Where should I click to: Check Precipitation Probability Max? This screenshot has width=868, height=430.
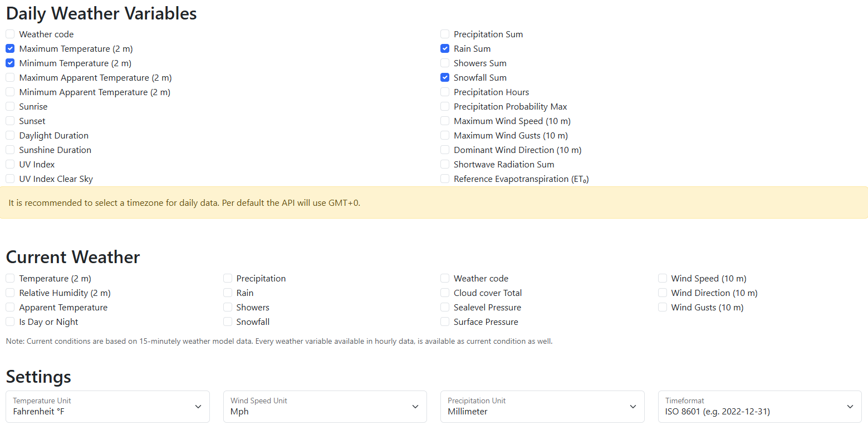click(445, 107)
